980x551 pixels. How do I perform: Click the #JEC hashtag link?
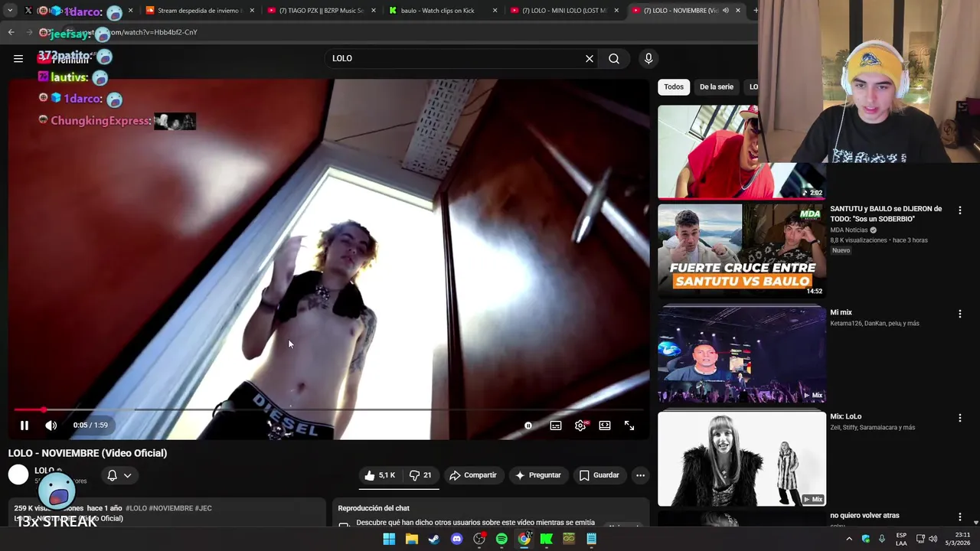[x=204, y=508]
